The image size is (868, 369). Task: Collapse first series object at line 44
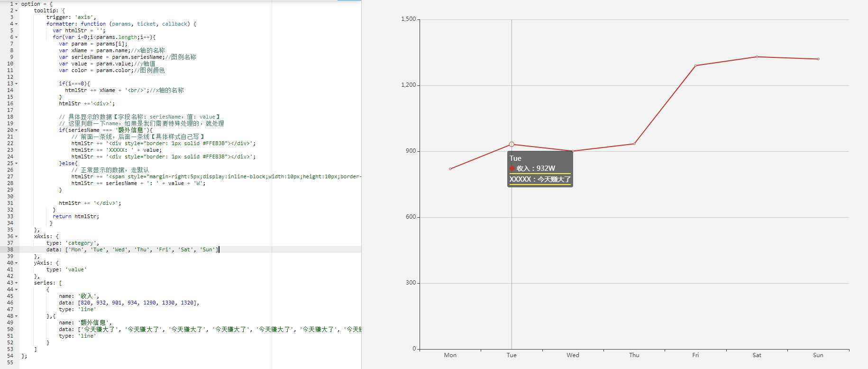tap(17, 289)
